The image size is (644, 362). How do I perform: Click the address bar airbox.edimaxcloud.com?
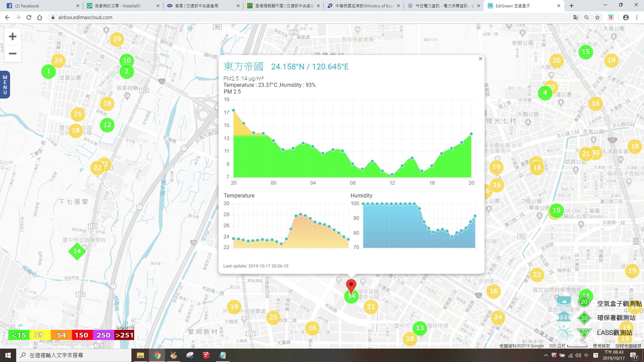[x=85, y=17]
